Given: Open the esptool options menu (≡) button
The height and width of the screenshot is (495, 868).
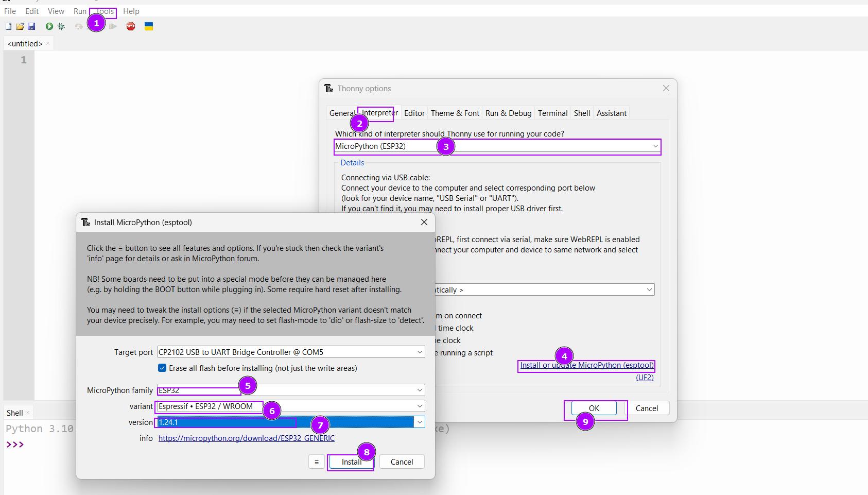Looking at the screenshot, I should pos(317,462).
